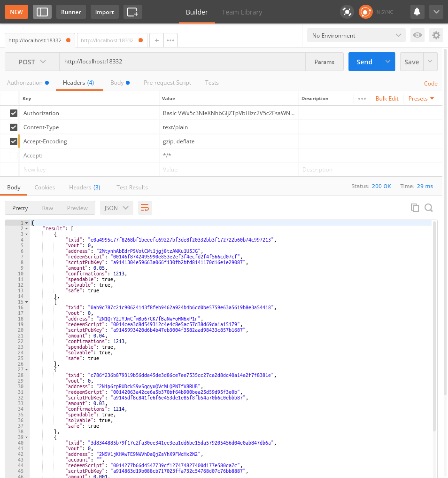Select Pretty response view

[20, 208]
